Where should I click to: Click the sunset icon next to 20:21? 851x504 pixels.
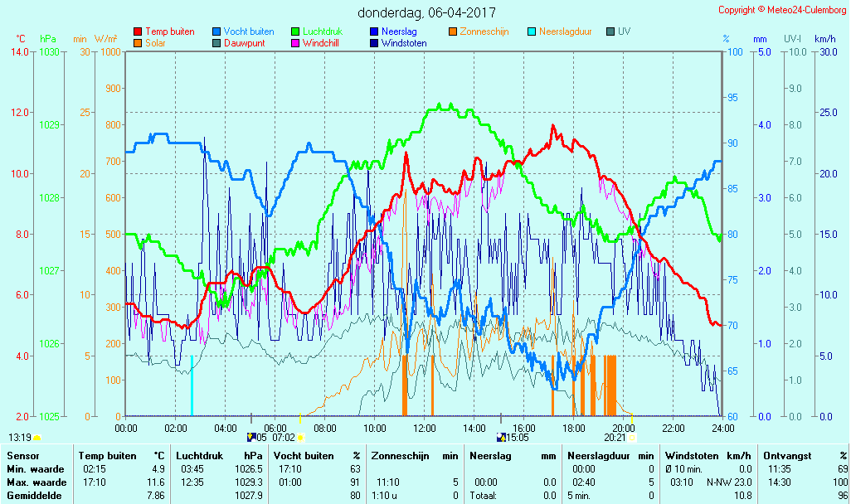coord(632,437)
